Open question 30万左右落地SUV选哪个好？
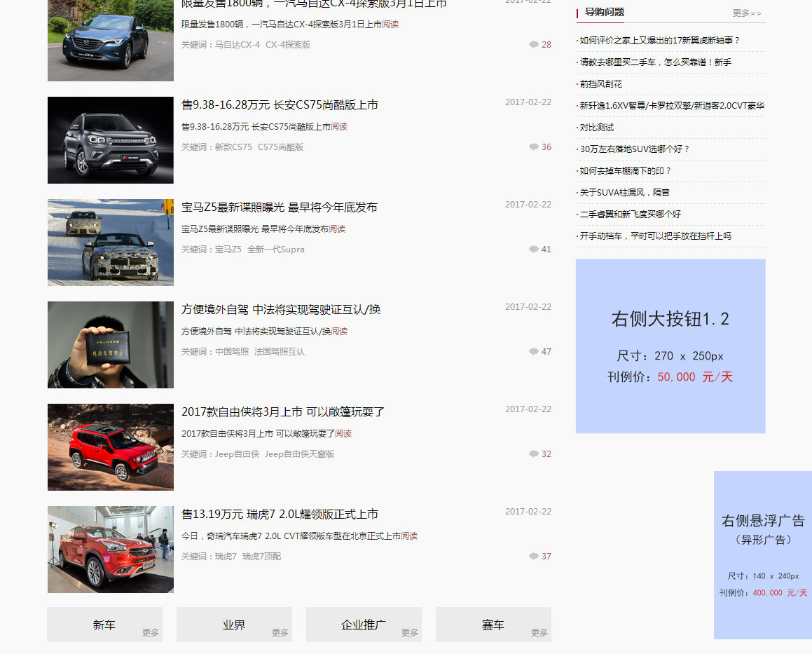 click(635, 149)
